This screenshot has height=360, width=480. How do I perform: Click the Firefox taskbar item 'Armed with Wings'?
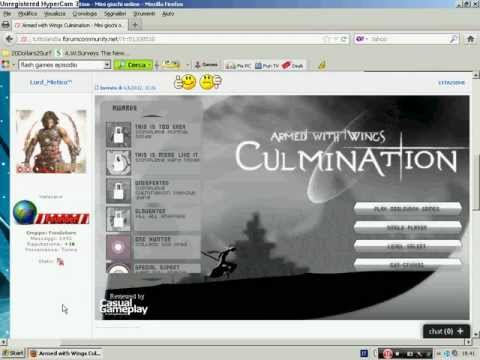(x=65, y=353)
